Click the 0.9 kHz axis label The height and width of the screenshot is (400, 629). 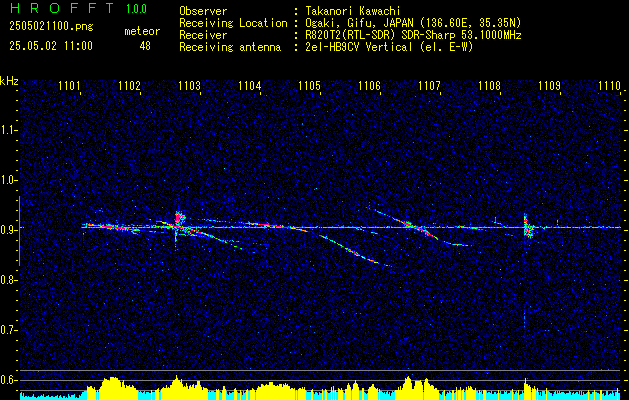pyautogui.click(x=8, y=230)
